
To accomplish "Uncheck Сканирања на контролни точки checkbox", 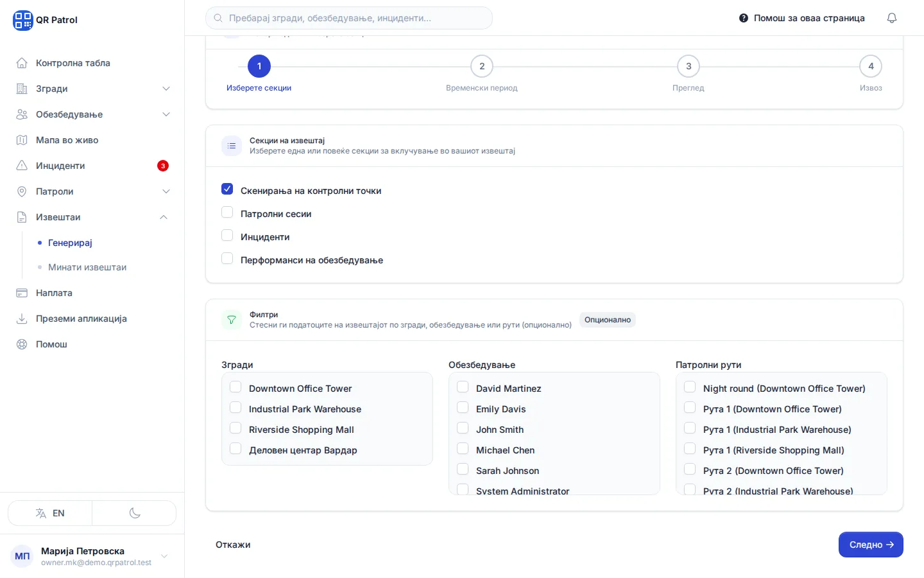I will [227, 189].
